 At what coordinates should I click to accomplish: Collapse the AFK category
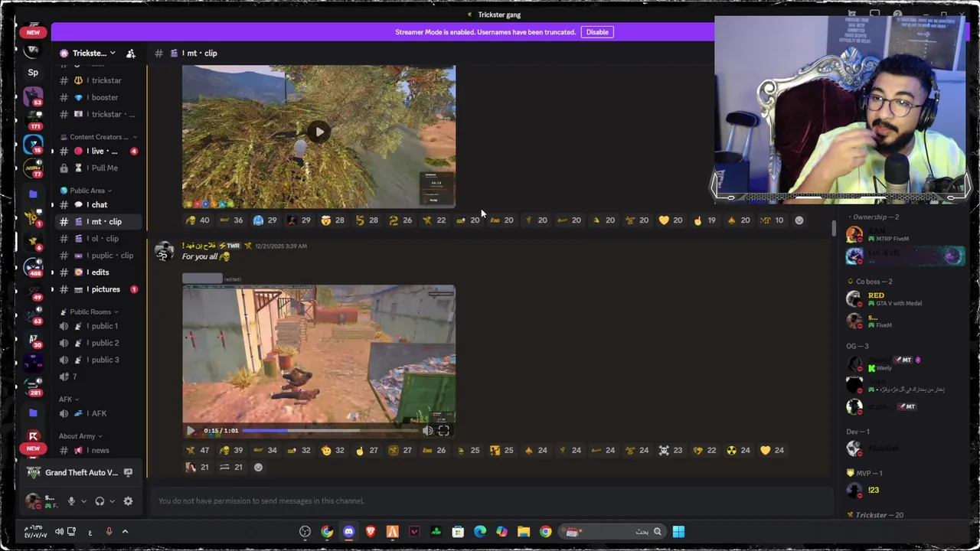click(x=69, y=399)
